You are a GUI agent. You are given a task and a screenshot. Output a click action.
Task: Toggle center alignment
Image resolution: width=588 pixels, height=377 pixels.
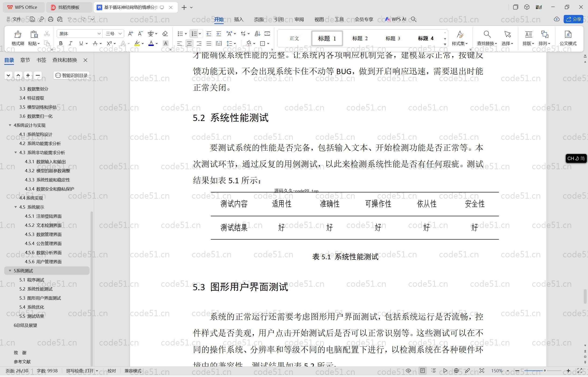tap(189, 44)
